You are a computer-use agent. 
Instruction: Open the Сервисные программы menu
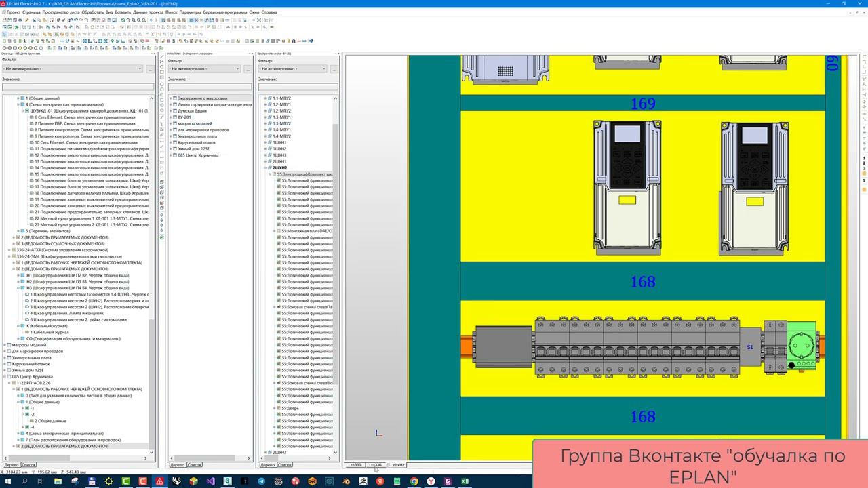225,12
